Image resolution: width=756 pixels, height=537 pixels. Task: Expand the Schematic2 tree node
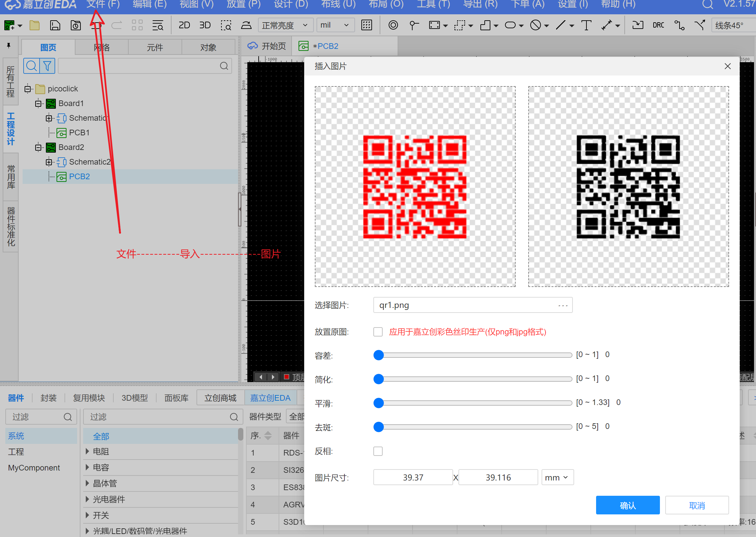[49, 162]
